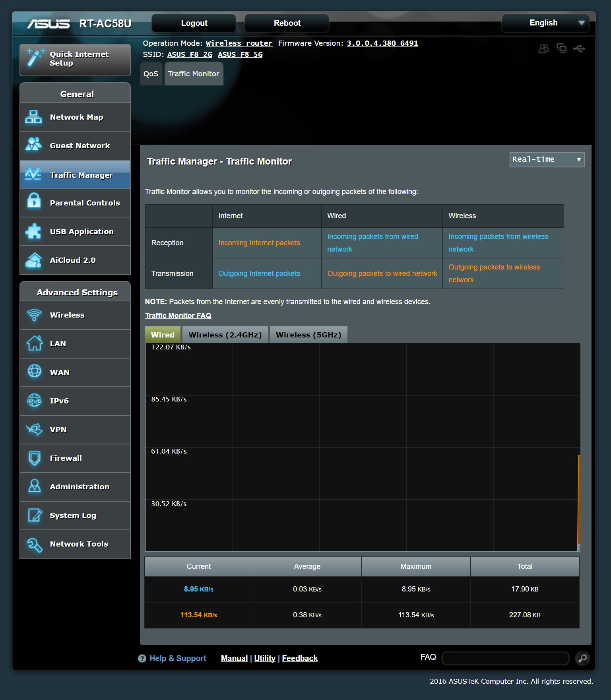Click the Help & Support question icon
Screen dimensions: 611x700
[x=142, y=659]
